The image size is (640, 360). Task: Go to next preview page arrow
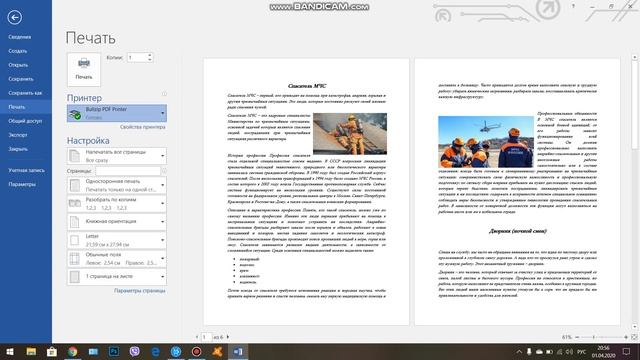click(228, 337)
